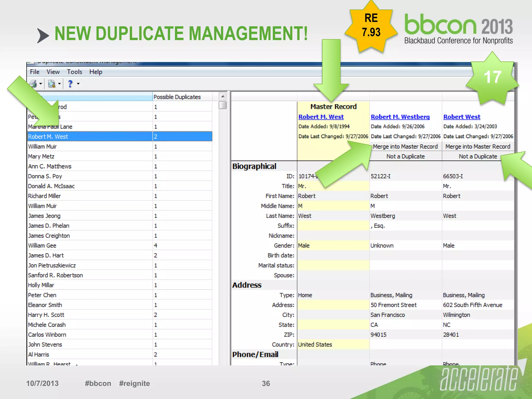Screen dimensions: 532x399
Task: Select William Gee in the list
Action: (x=120, y=245)
